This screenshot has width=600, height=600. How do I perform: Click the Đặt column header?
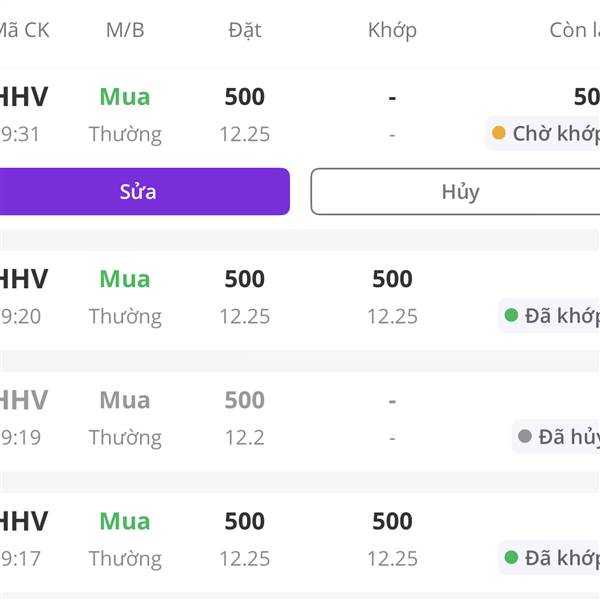(244, 30)
